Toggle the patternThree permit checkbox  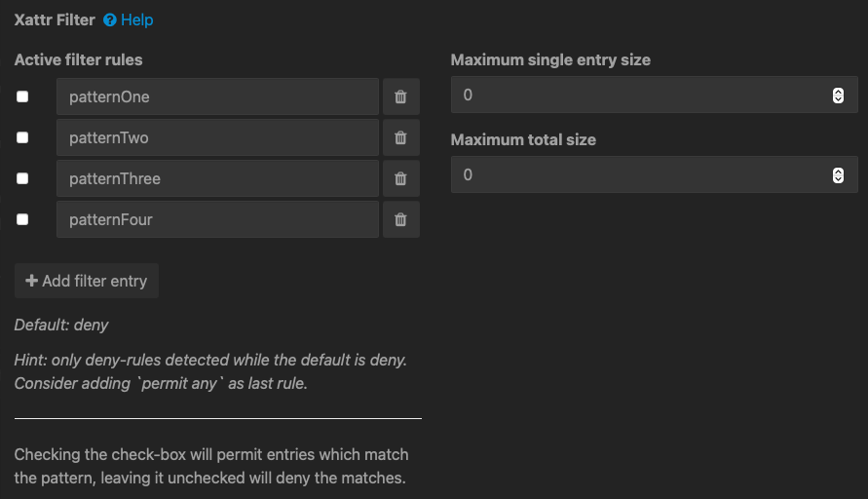(22, 178)
